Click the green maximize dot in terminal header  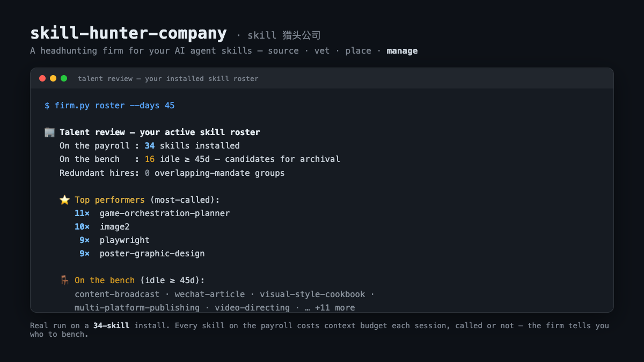[x=64, y=78]
